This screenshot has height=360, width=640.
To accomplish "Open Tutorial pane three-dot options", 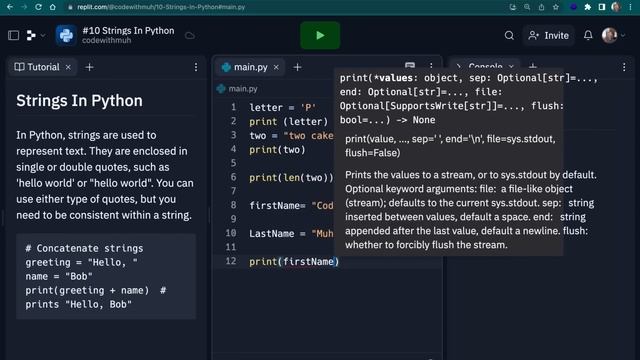I will coord(196,67).
